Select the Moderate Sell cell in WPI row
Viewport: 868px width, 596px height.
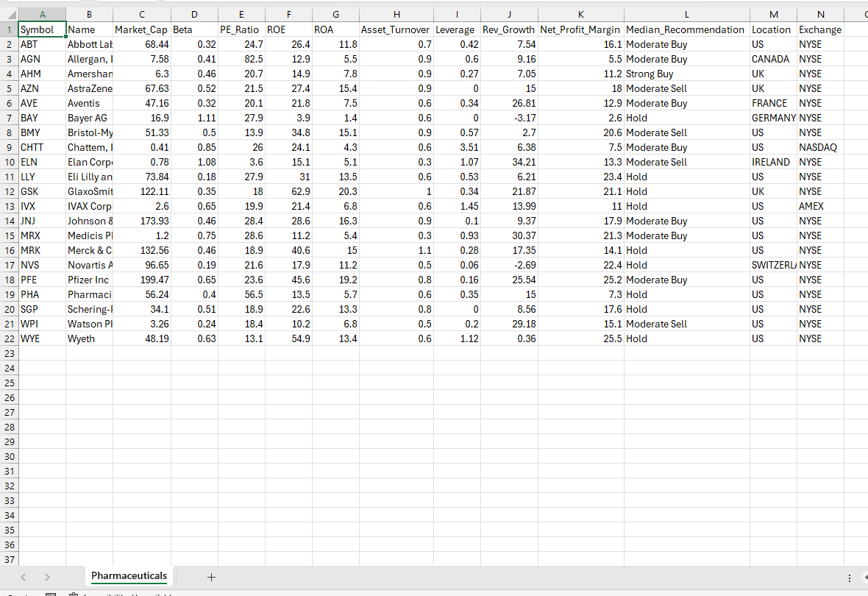[686, 324]
